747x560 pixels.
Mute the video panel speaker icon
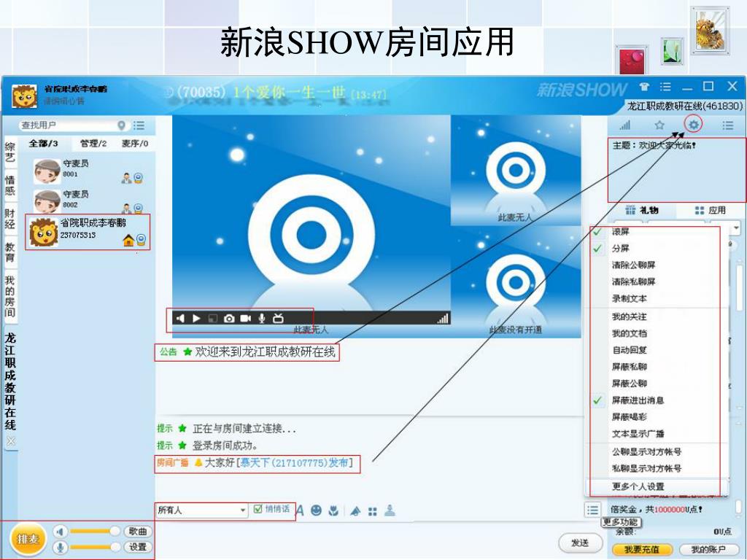(x=180, y=318)
